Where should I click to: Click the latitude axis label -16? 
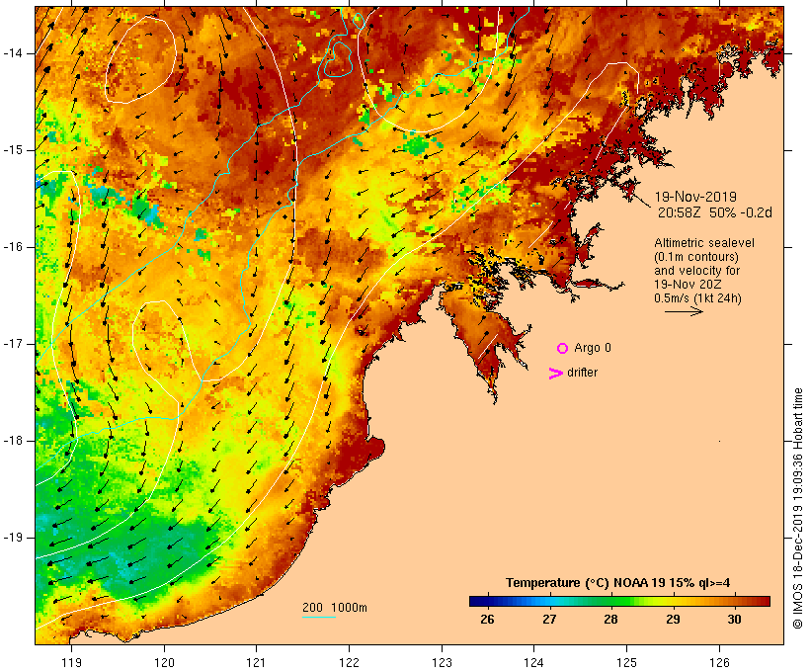(x=12, y=247)
